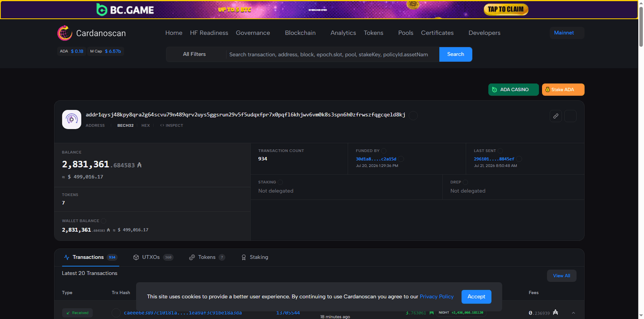Accept the cookie notice
Viewport: 644px width, 319px height.
click(476, 296)
